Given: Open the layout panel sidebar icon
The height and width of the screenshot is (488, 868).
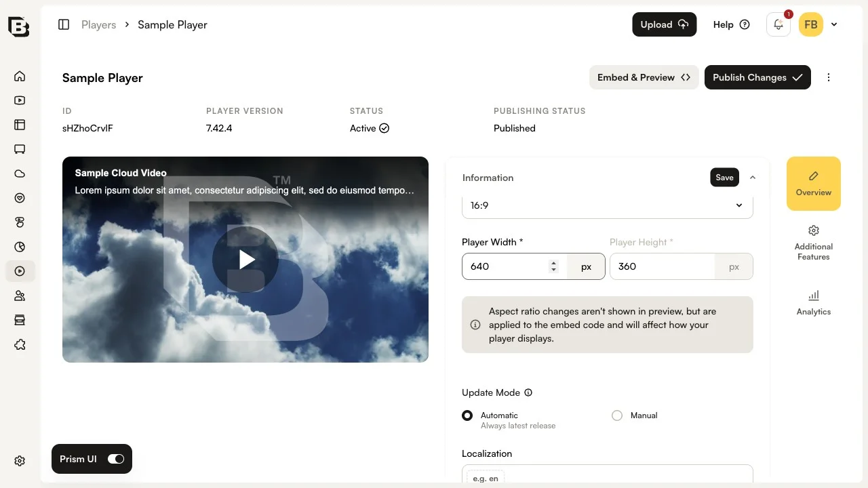Looking at the screenshot, I should (x=20, y=125).
